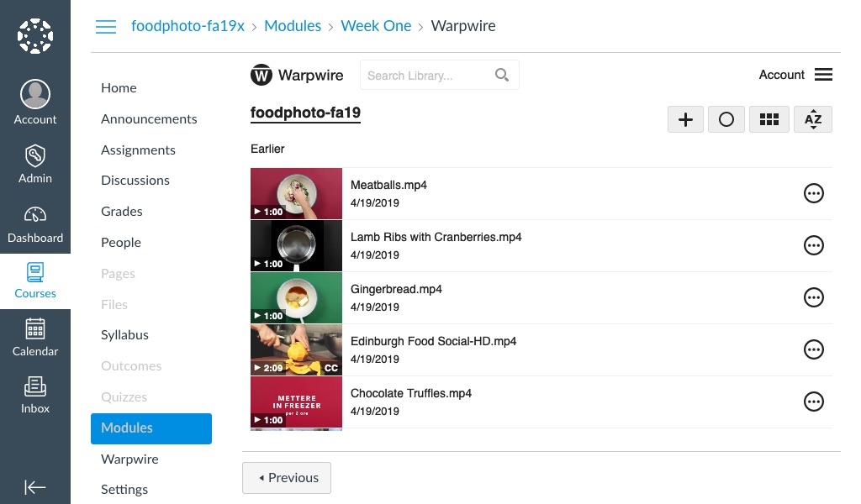This screenshot has height=504, width=861.
Task: Collapse the global navigation arrow
Action: click(x=35, y=487)
